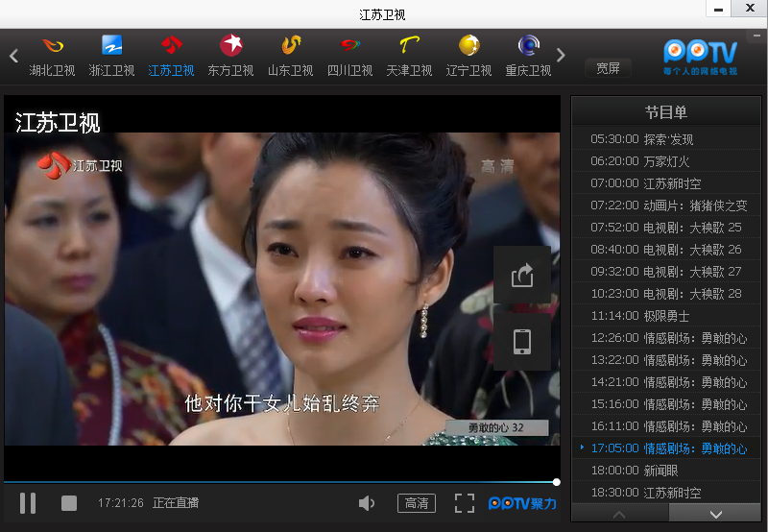Pause the live playback
The width and height of the screenshot is (768, 532).
pos(28,503)
